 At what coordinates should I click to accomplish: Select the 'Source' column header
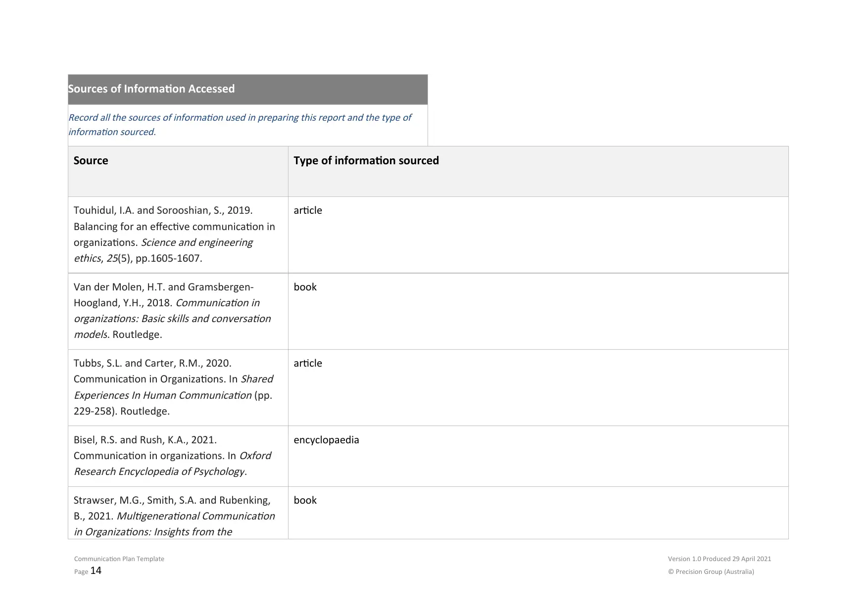91,161
